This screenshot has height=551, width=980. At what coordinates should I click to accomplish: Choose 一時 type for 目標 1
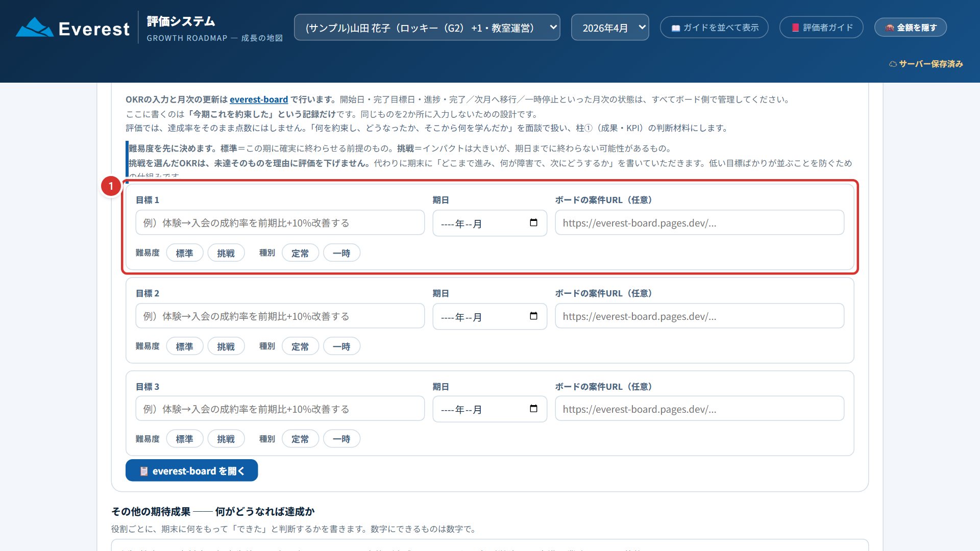tap(341, 253)
